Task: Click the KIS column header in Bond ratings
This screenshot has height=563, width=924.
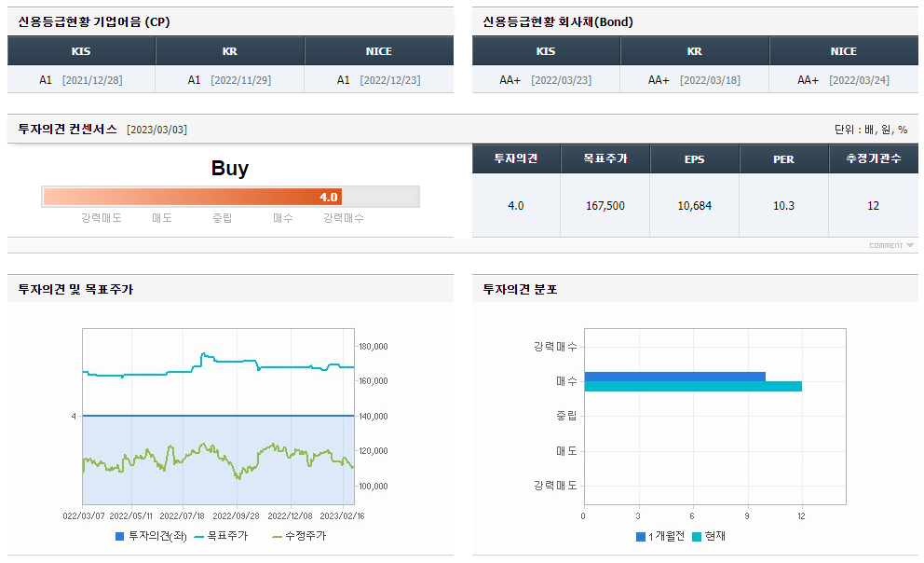Action: (546, 51)
